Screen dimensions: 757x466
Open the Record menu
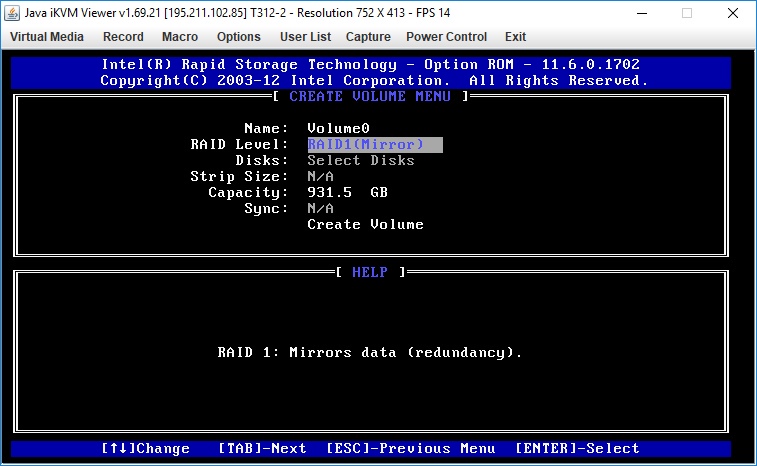[123, 37]
